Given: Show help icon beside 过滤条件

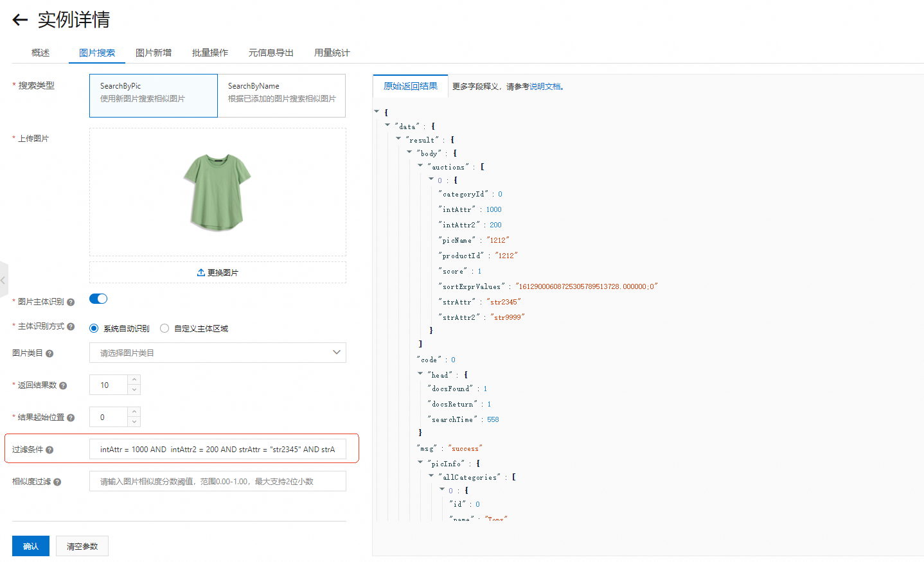Looking at the screenshot, I should pyautogui.click(x=49, y=450).
